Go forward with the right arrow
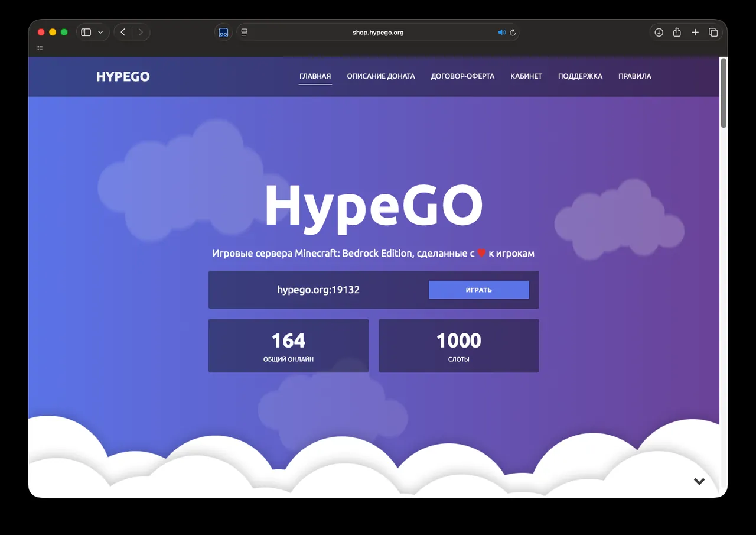The image size is (756, 535). click(141, 32)
